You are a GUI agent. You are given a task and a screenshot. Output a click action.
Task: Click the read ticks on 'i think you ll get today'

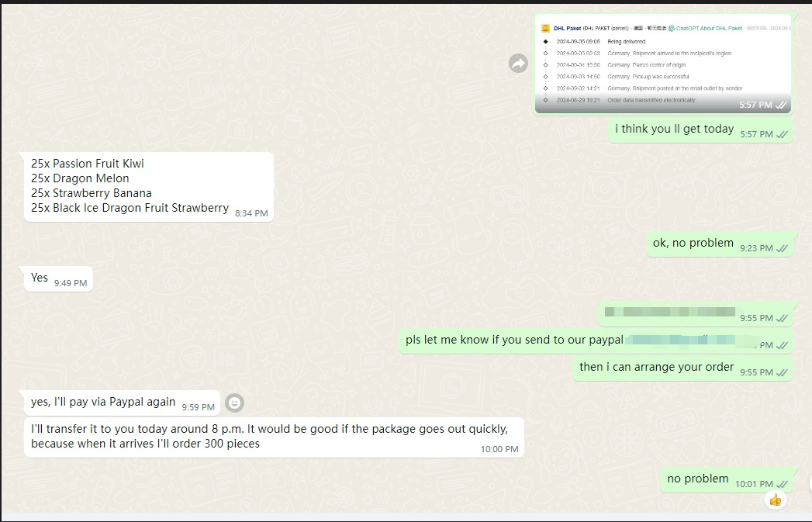[x=782, y=134]
